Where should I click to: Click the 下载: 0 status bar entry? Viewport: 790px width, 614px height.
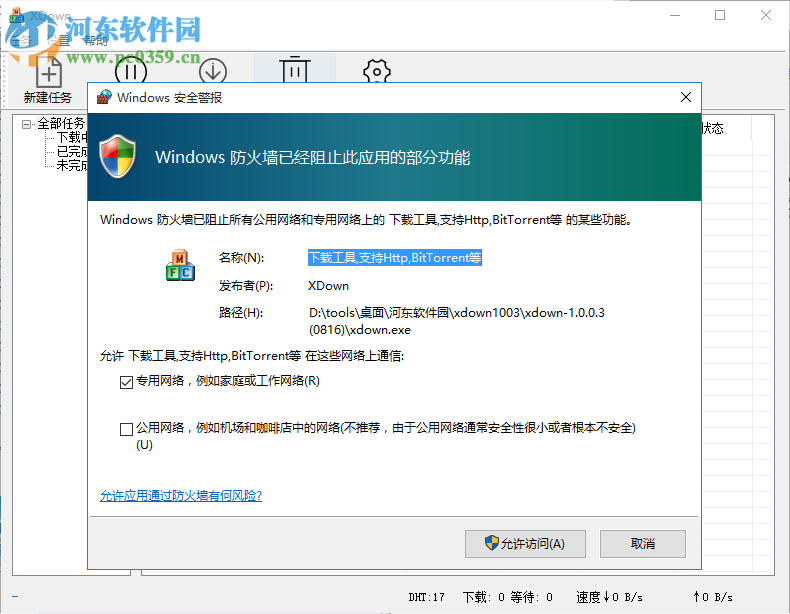(x=484, y=597)
